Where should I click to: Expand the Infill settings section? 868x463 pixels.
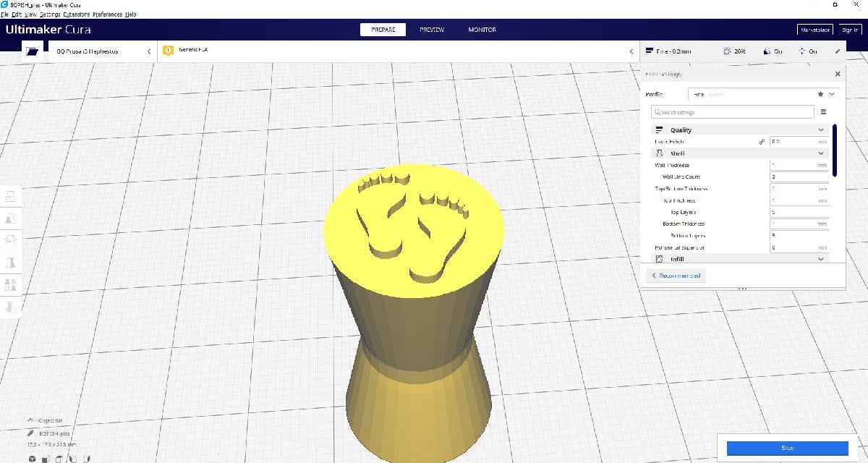tap(820, 259)
